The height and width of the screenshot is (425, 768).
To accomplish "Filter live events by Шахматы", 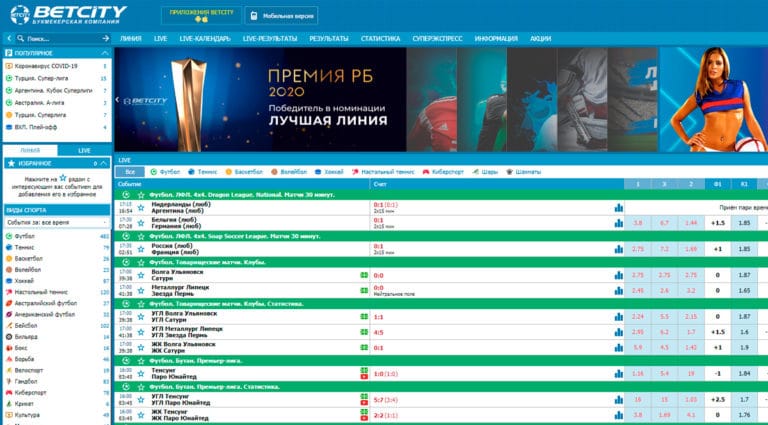I will pos(524,172).
